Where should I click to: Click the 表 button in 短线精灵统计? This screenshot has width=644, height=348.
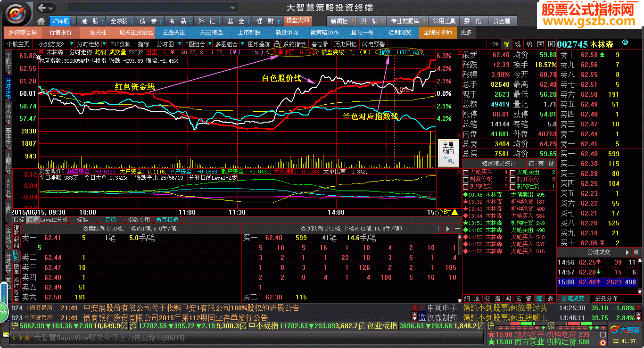pos(541,164)
